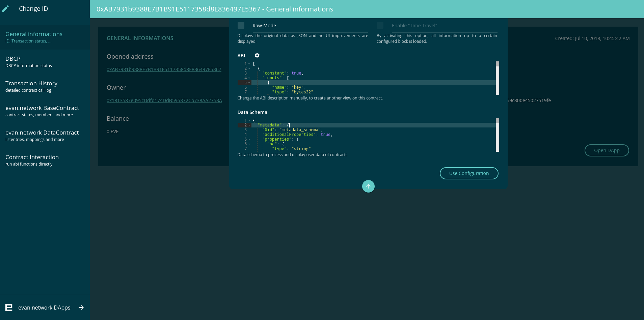
Task: Open evan.network BaseContract section
Action: tap(45, 111)
